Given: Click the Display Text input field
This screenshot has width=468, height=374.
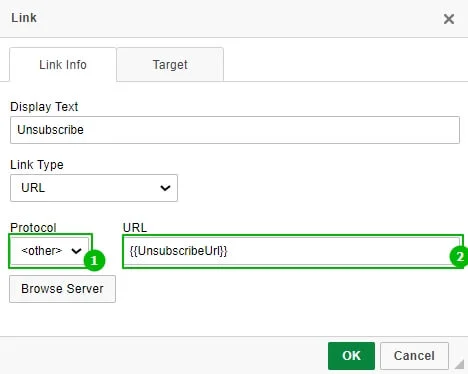Looking at the screenshot, I should [235, 130].
